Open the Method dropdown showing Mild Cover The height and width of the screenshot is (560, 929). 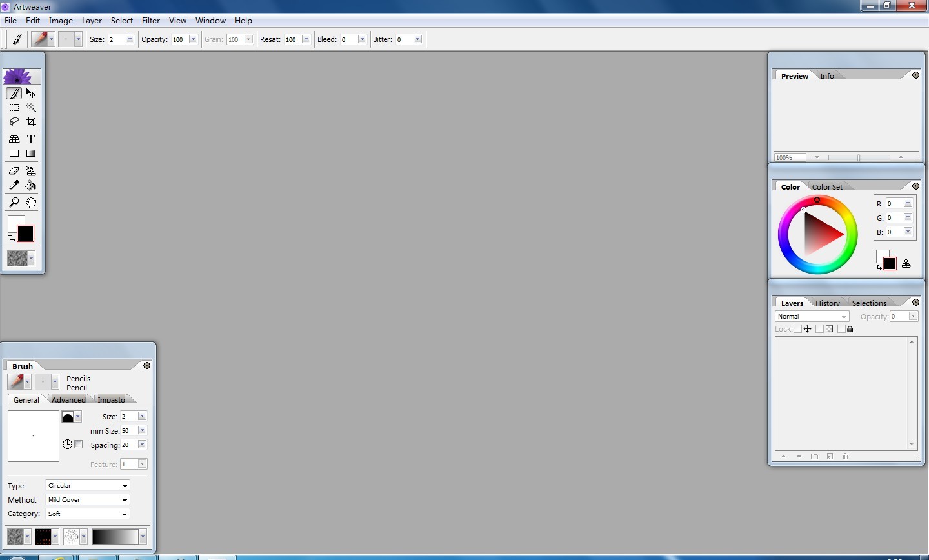point(87,500)
